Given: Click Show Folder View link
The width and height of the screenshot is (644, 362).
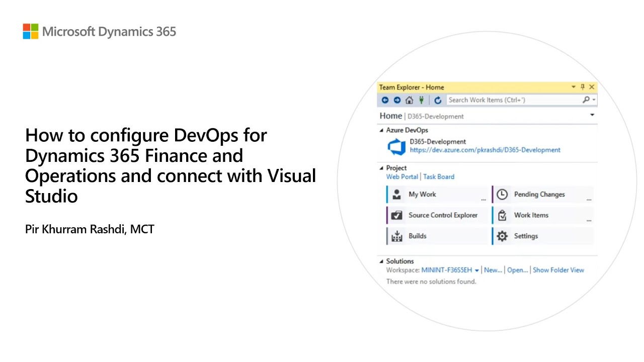Looking at the screenshot, I should pos(558,270).
